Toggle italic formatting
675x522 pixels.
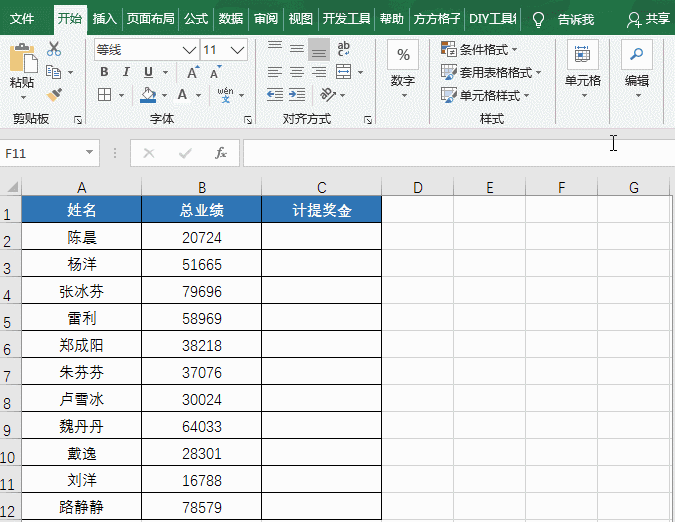126,72
